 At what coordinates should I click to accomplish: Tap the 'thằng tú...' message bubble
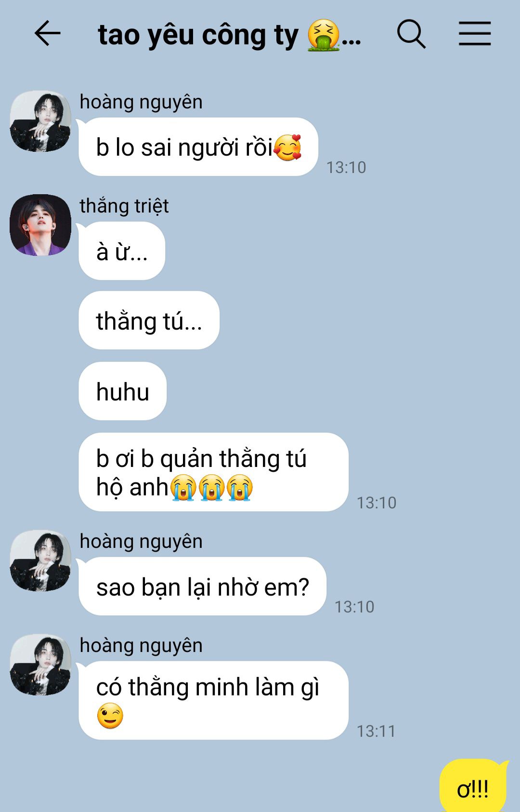click(149, 320)
